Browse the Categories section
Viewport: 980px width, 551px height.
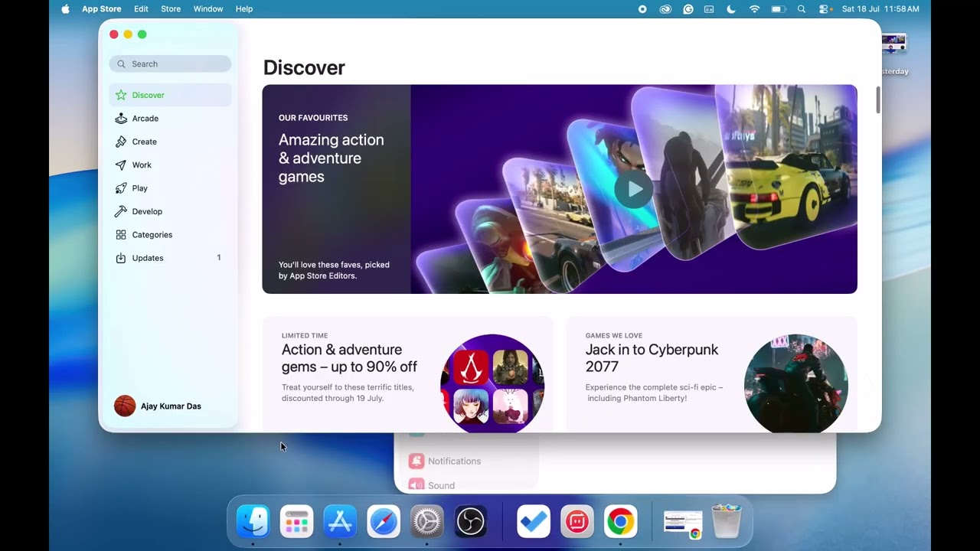click(170, 235)
